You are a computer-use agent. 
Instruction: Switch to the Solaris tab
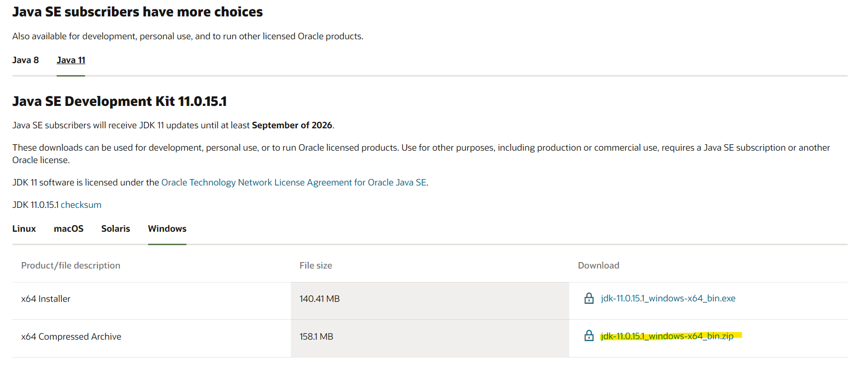click(x=115, y=229)
